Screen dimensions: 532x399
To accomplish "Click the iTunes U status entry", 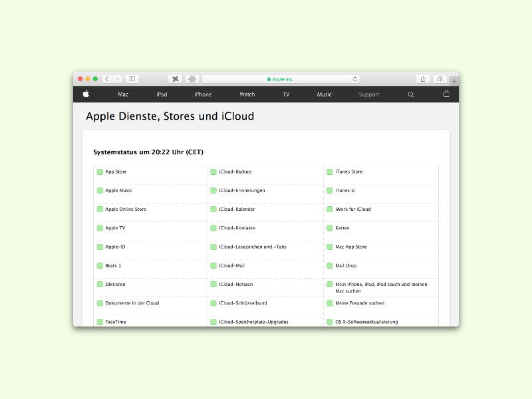I will point(345,191).
